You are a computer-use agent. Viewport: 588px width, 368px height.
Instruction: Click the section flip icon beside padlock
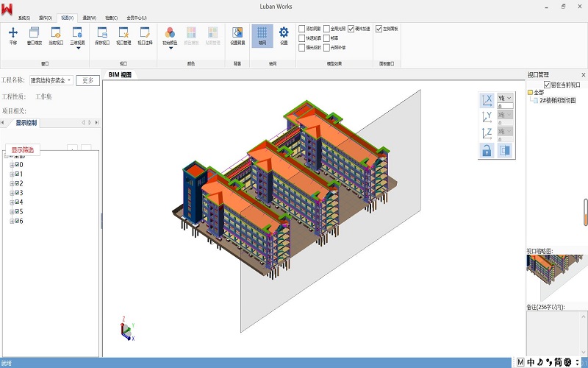pos(505,151)
